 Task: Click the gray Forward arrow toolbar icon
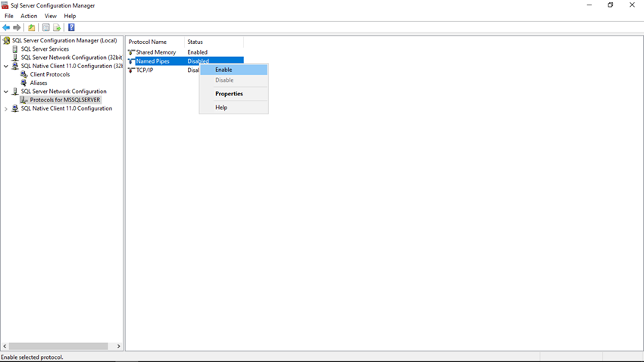click(x=17, y=27)
